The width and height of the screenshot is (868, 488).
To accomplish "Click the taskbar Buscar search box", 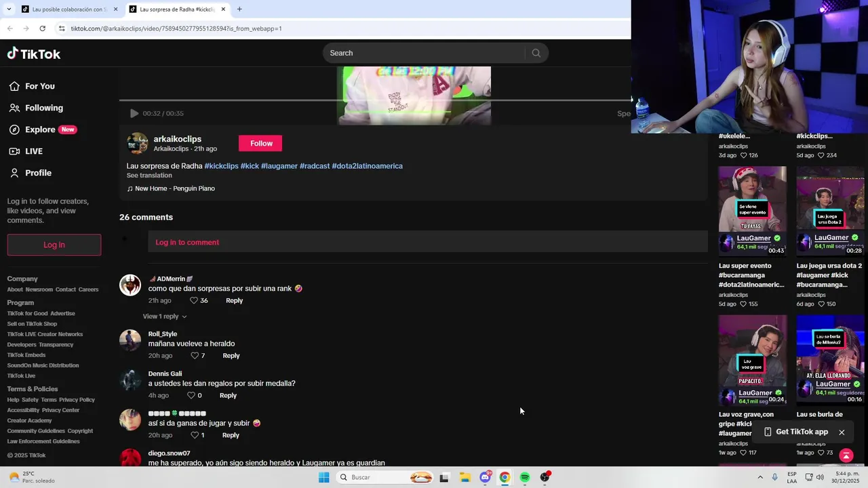I will [384, 477].
